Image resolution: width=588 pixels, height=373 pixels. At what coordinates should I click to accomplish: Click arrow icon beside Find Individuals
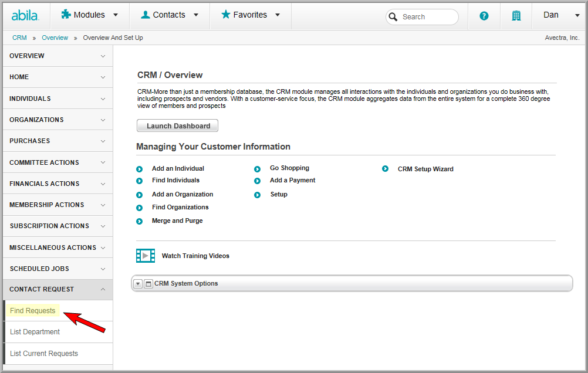[x=140, y=181]
